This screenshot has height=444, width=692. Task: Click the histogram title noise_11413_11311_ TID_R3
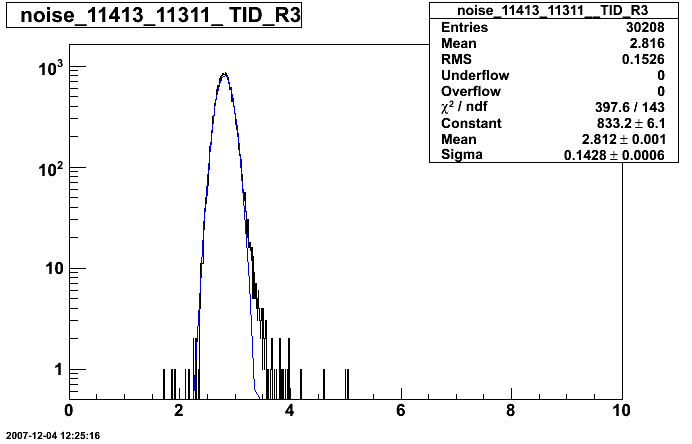[x=160, y=15]
